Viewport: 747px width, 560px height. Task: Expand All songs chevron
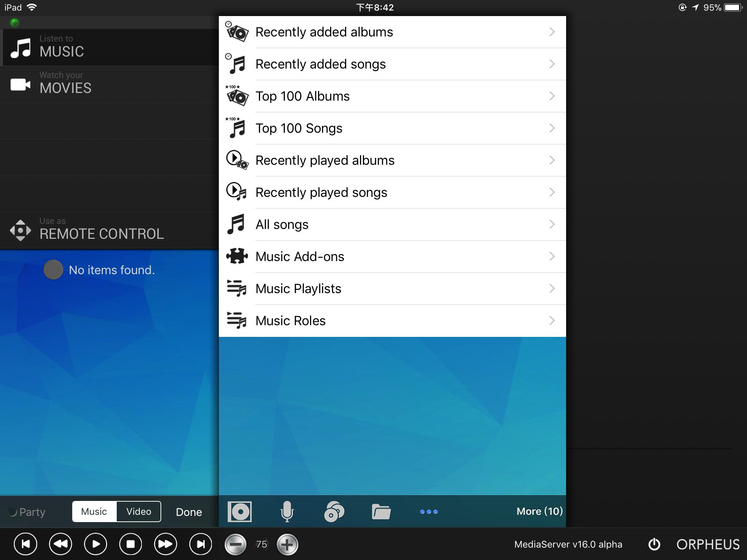click(552, 225)
